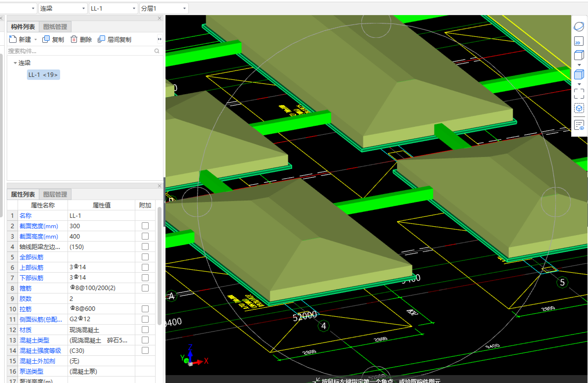The width and height of the screenshot is (588, 383).
Task: Toggle 箍筋 additional checkbox
Action: (145, 288)
